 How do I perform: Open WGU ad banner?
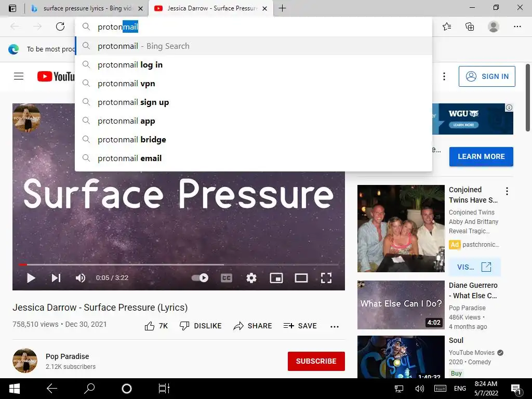point(473,119)
